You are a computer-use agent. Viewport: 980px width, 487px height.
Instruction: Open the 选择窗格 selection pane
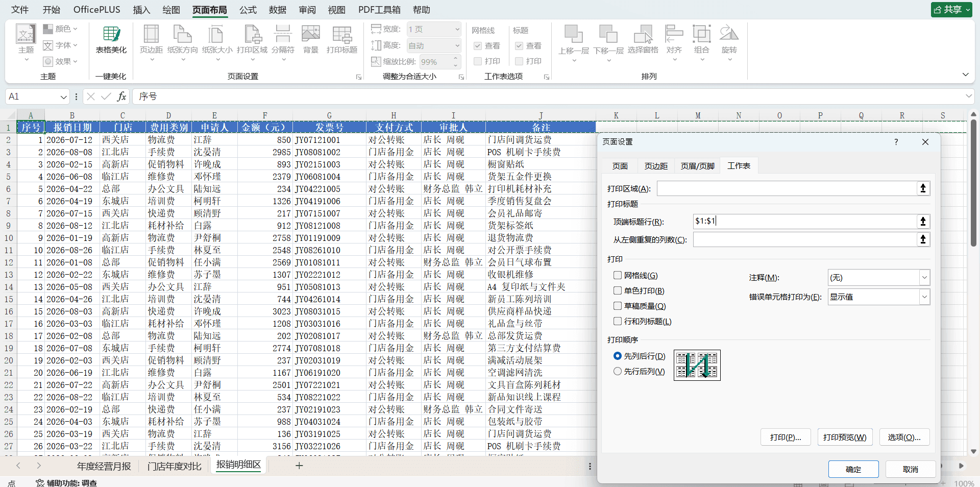click(x=643, y=39)
